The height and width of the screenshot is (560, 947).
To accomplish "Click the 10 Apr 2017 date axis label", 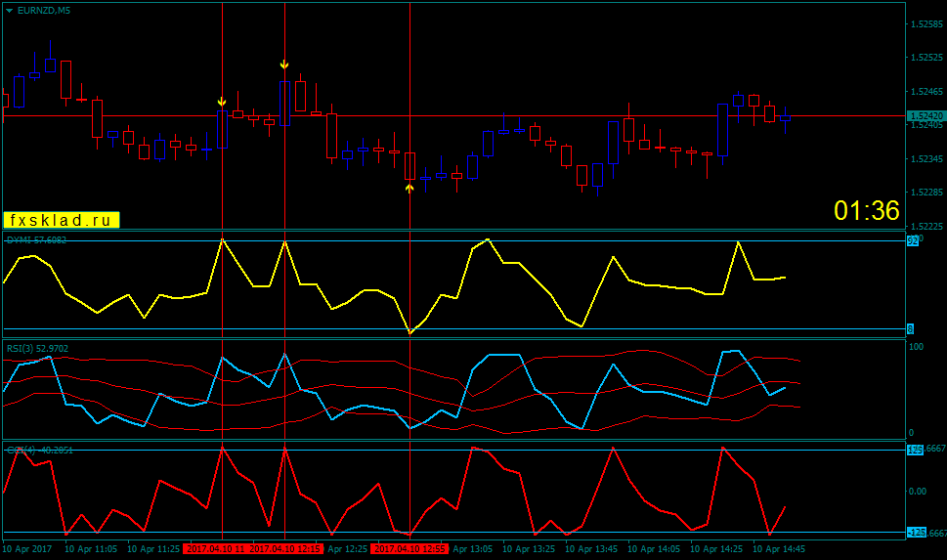I will [x=26, y=549].
